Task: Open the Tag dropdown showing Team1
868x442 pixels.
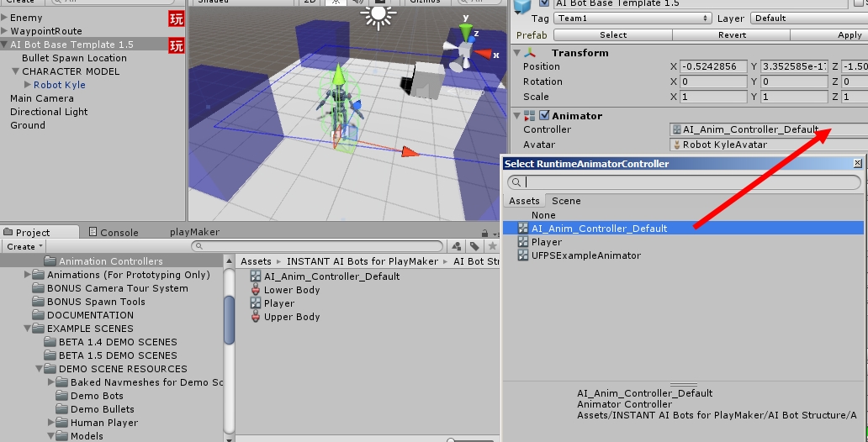Action: (x=632, y=18)
